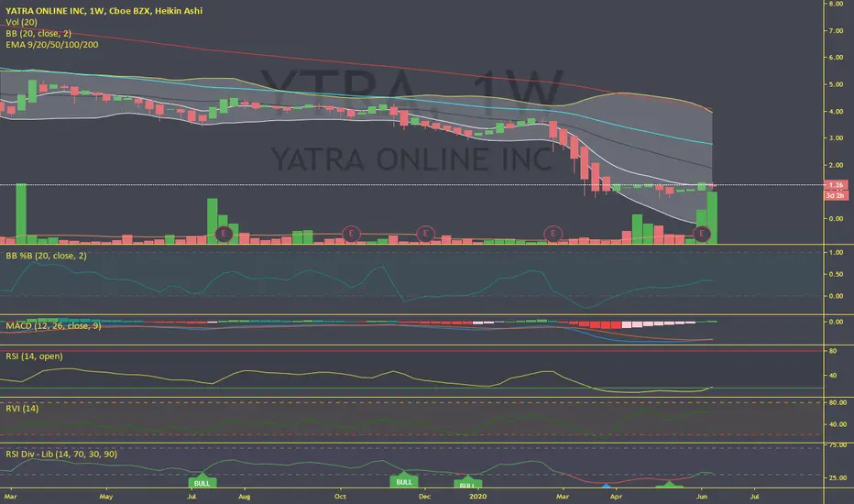Screen dimensions: 854x504
Task: Click the 3.00 price axis label
Action: (x=836, y=137)
